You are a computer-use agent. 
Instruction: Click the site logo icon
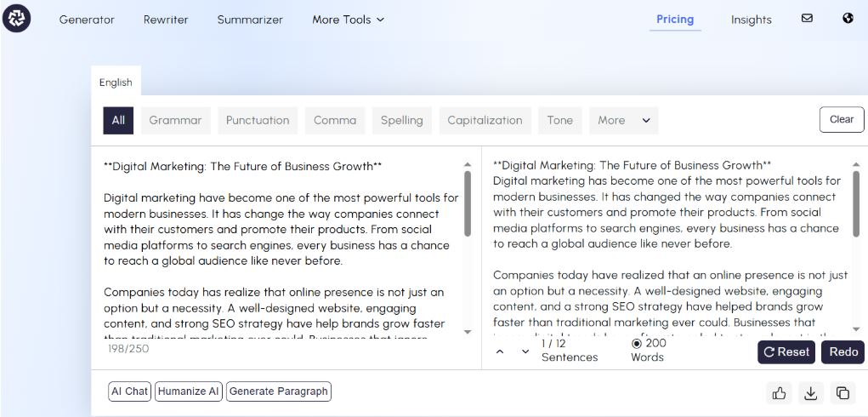coord(16,18)
